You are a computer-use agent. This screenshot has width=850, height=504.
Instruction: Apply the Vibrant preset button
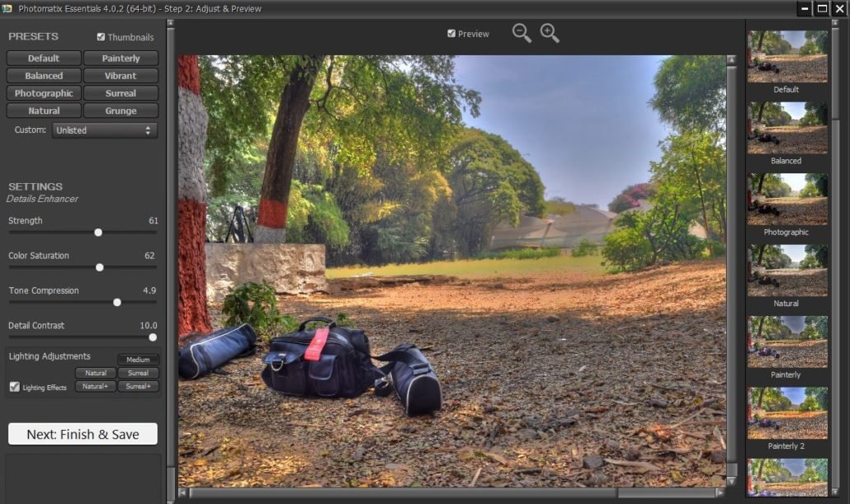[x=120, y=76]
